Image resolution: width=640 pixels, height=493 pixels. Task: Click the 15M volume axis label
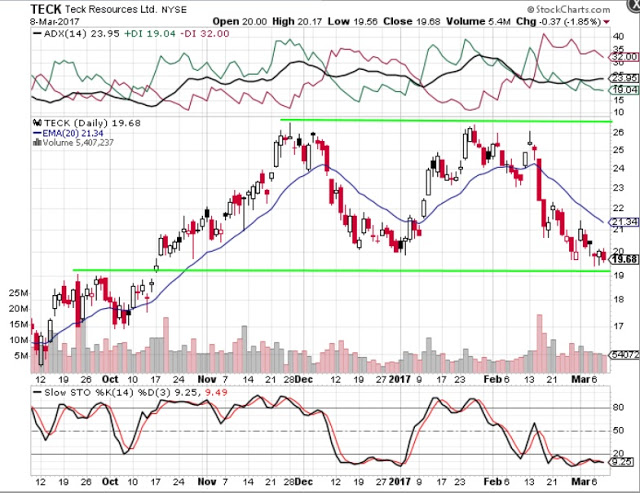pyautogui.click(x=19, y=324)
